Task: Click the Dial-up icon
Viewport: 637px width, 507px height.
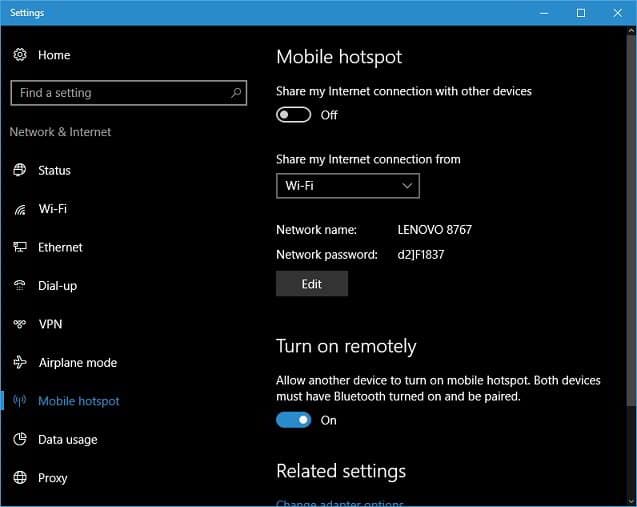Action: click(19, 285)
